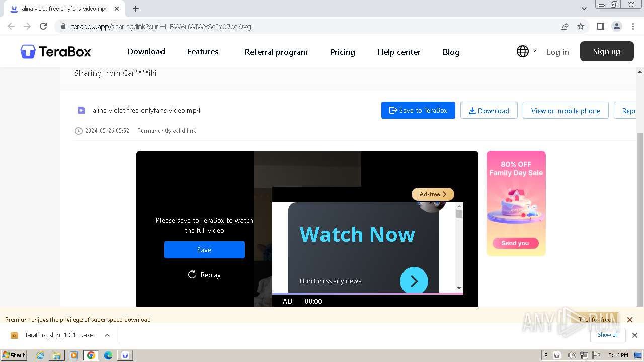Screen dimensions: 644x362
Task: Click Send you button on sale banner
Action: pos(515,243)
